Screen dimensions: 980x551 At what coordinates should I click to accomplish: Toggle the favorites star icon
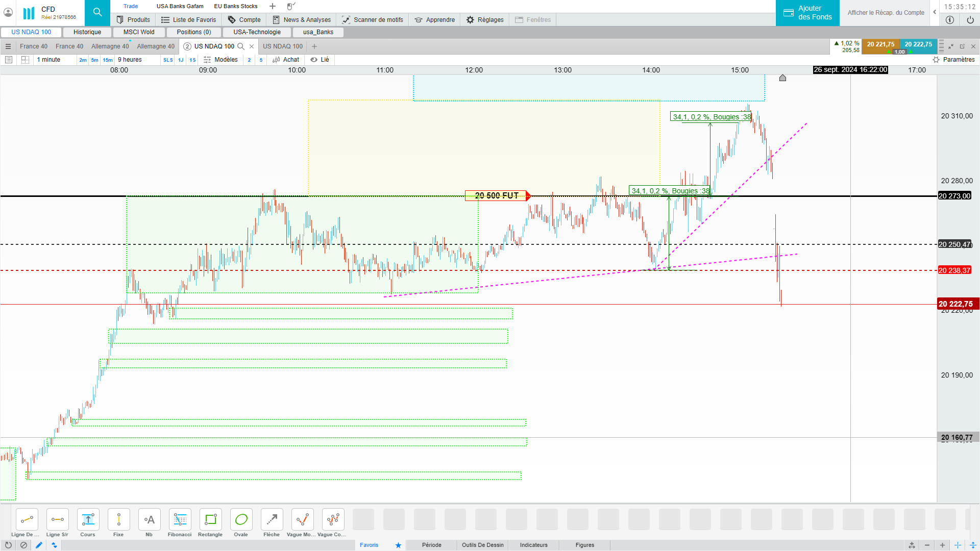(x=398, y=545)
